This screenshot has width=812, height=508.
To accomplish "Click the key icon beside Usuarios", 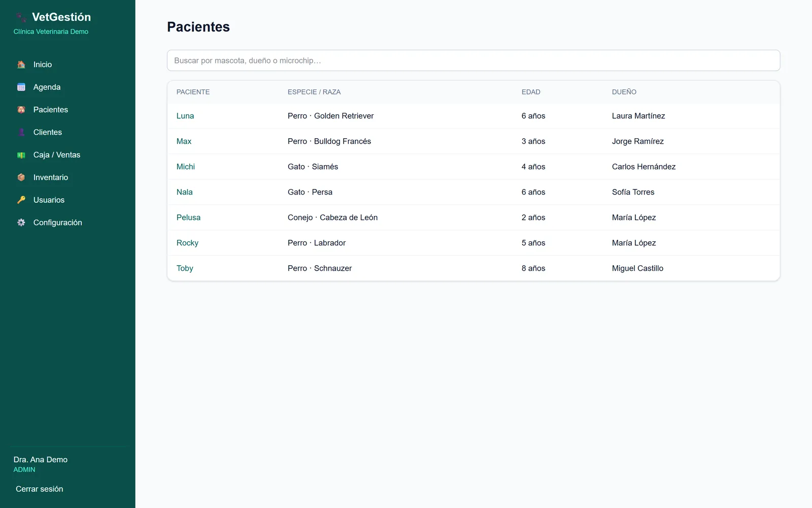I will pyautogui.click(x=21, y=200).
